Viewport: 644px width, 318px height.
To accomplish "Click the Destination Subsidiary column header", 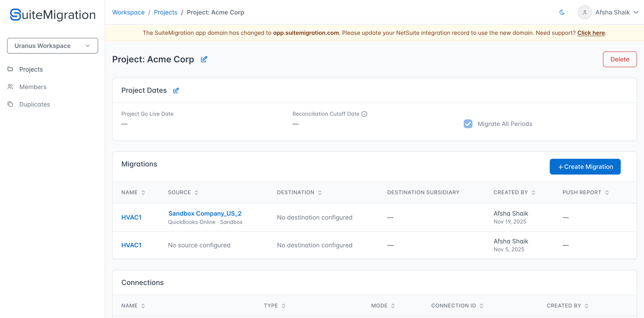I will click(423, 192).
